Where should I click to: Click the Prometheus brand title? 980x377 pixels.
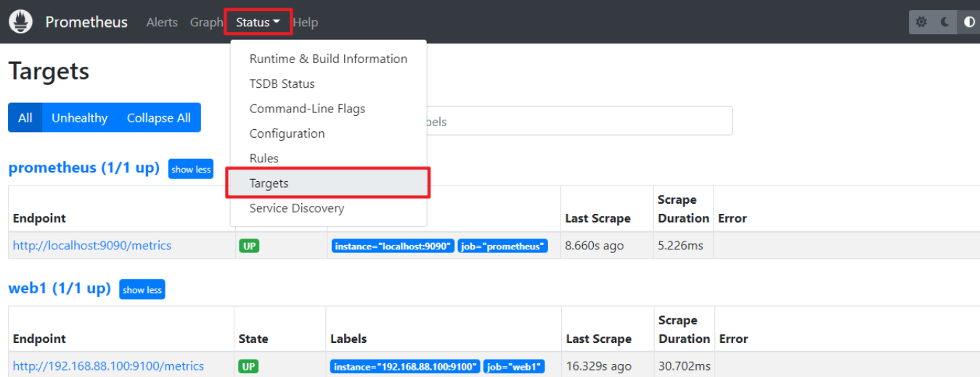click(86, 22)
